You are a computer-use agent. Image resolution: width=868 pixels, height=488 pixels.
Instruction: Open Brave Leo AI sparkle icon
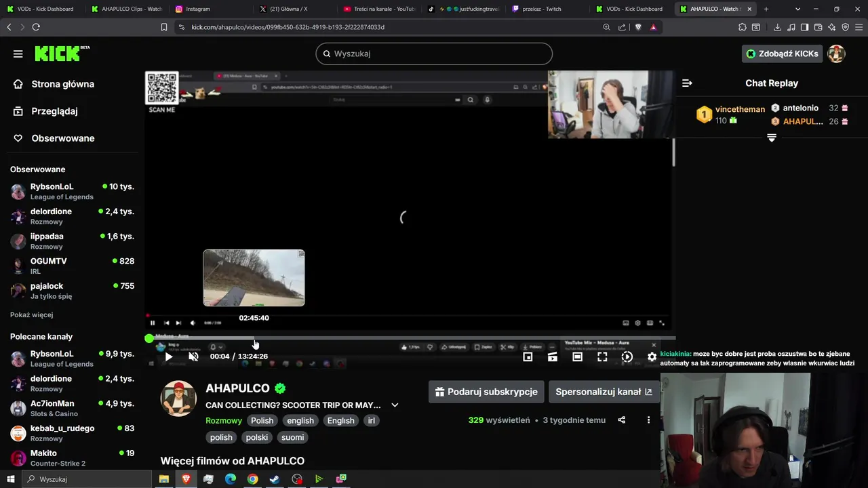[832, 27]
